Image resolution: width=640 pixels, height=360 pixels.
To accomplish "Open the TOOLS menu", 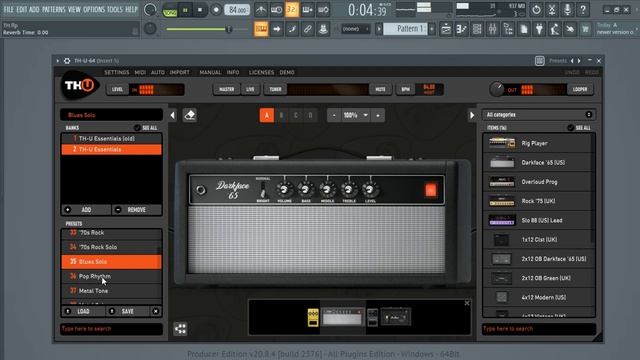I will coord(115,9).
